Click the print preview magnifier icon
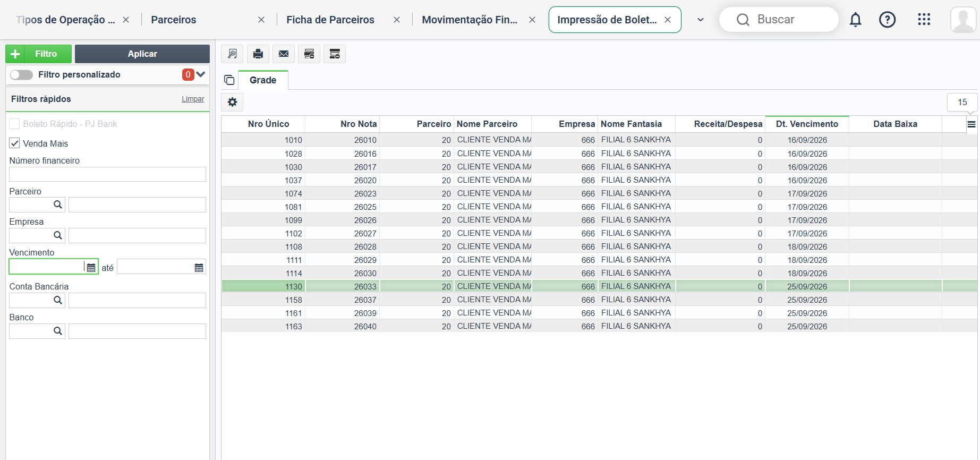Image resolution: width=980 pixels, height=460 pixels. 232,54
